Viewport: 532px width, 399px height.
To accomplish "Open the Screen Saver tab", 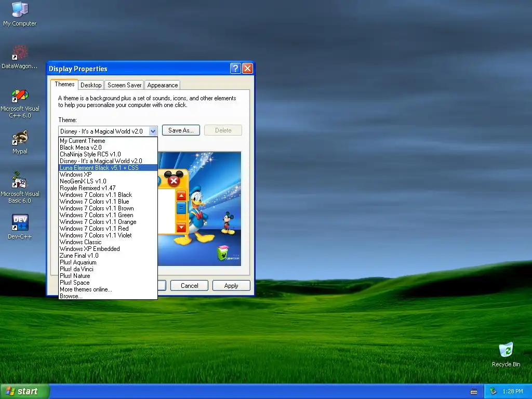I will pyautogui.click(x=124, y=85).
